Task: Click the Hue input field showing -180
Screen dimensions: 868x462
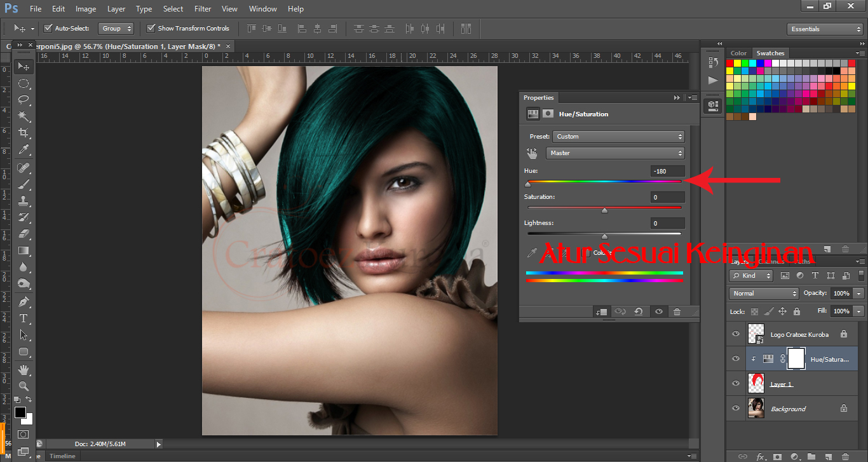Action: click(x=667, y=170)
